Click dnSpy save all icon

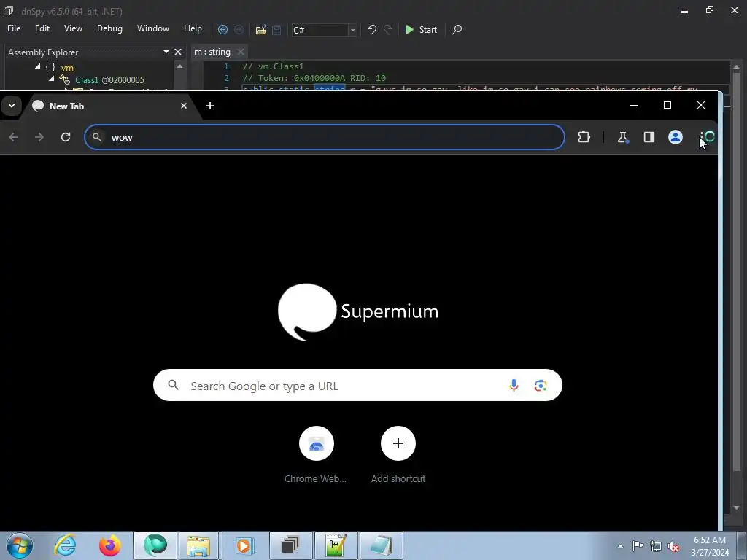276,30
